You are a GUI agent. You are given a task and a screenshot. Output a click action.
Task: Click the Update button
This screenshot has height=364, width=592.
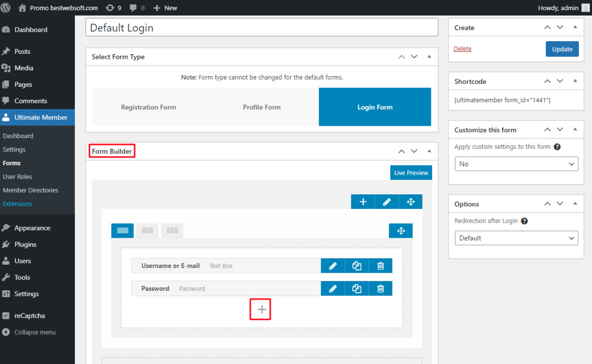tap(562, 49)
